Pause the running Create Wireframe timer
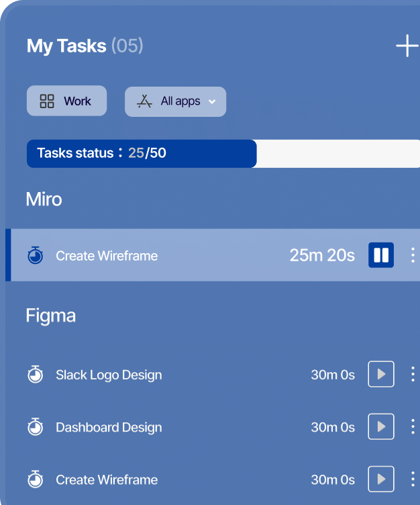The image size is (420, 505). (381, 255)
